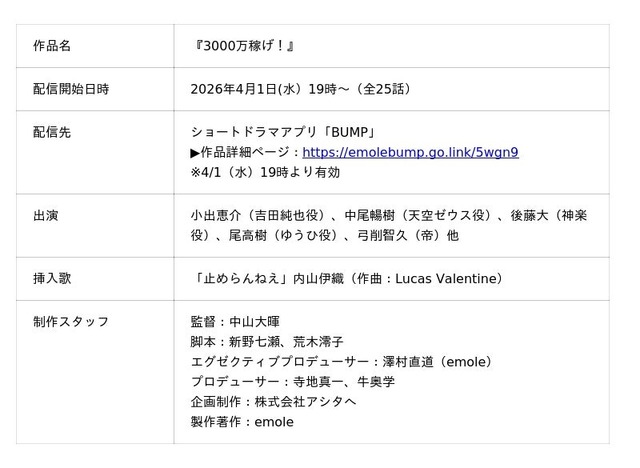Click the 挿入歌 row label
Screen dimensions: 640x468
52,278
